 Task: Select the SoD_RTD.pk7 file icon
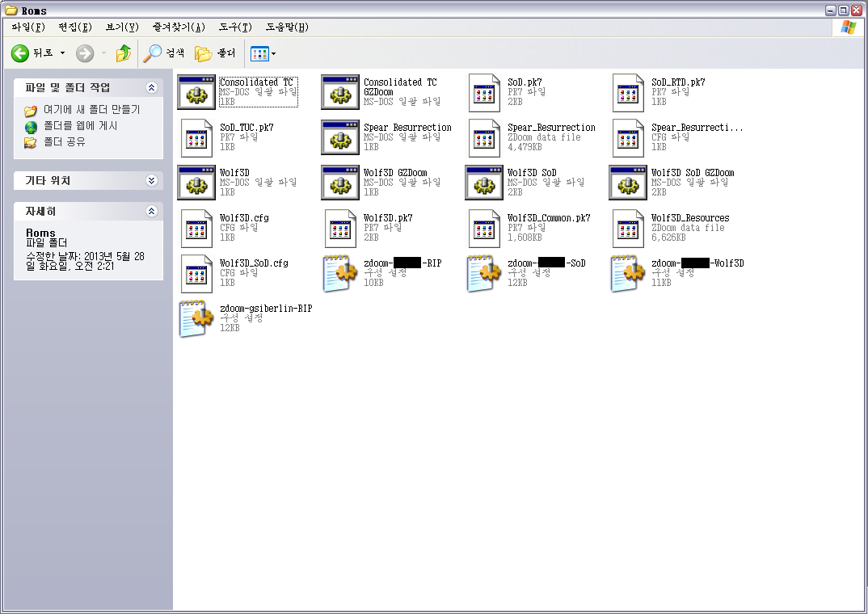(x=628, y=92)
